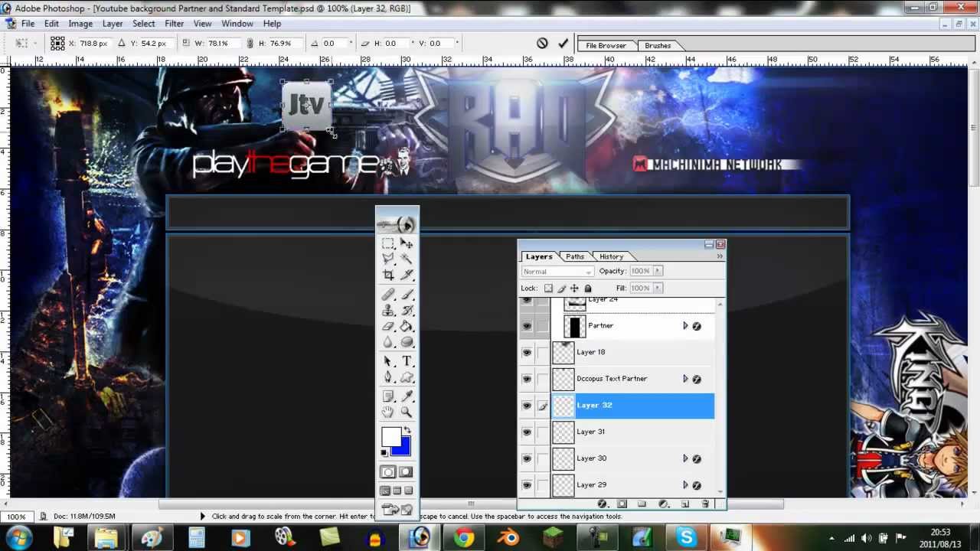Switch to the History tab
The image size is (980, 551).
coord(611,256)
